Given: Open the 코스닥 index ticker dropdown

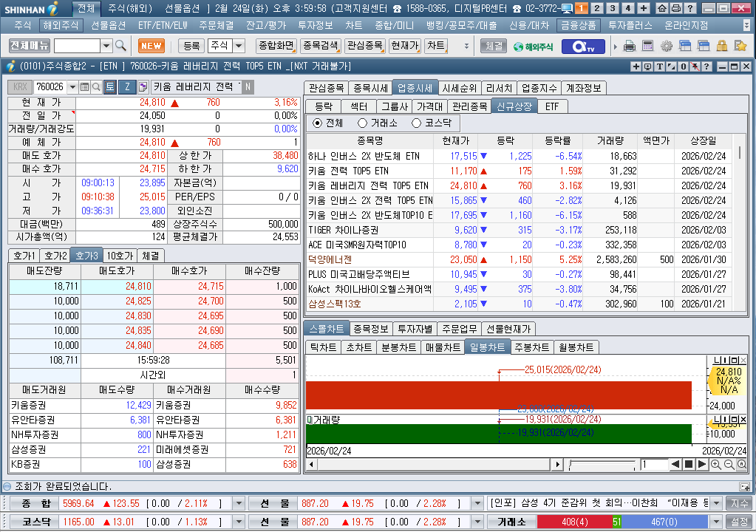Looking at the screenshot, I should point(239,522).
